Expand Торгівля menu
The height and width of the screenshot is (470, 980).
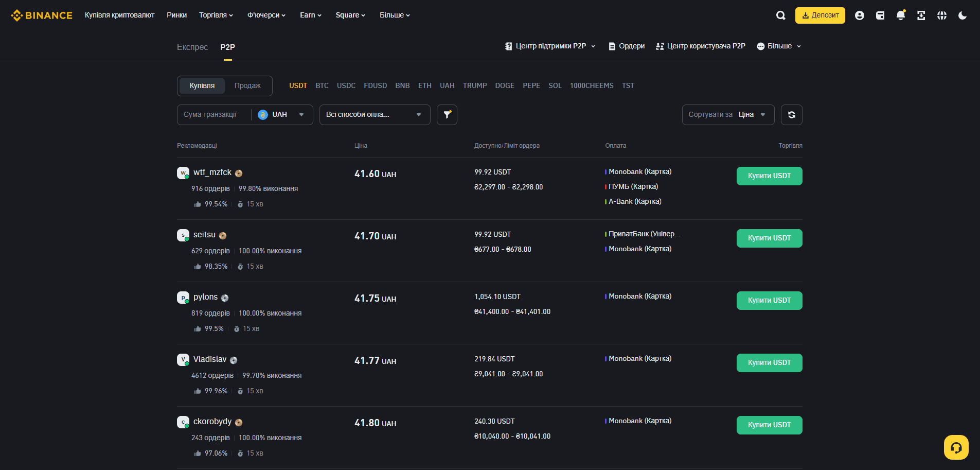coord(216,15)
